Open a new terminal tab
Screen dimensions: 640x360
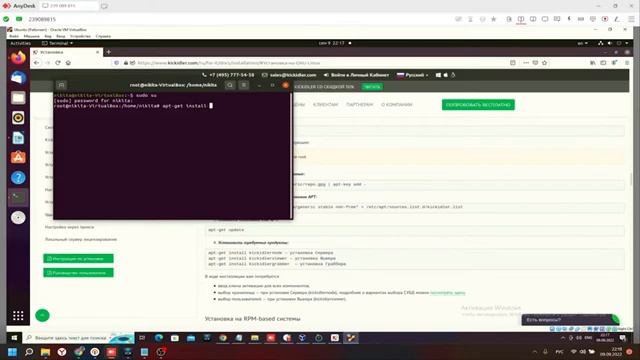coord(62,85)
